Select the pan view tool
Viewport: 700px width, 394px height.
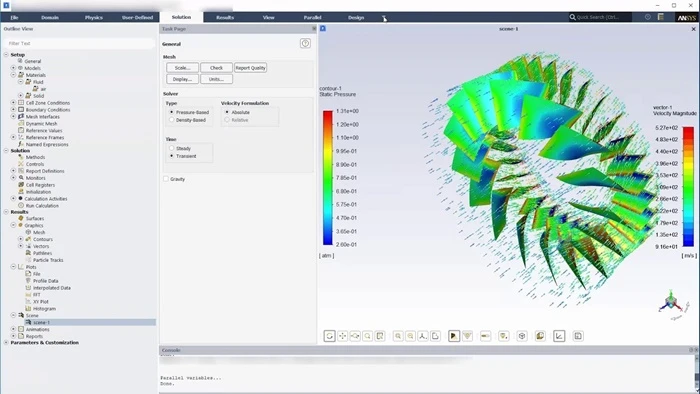pos(342,336)
